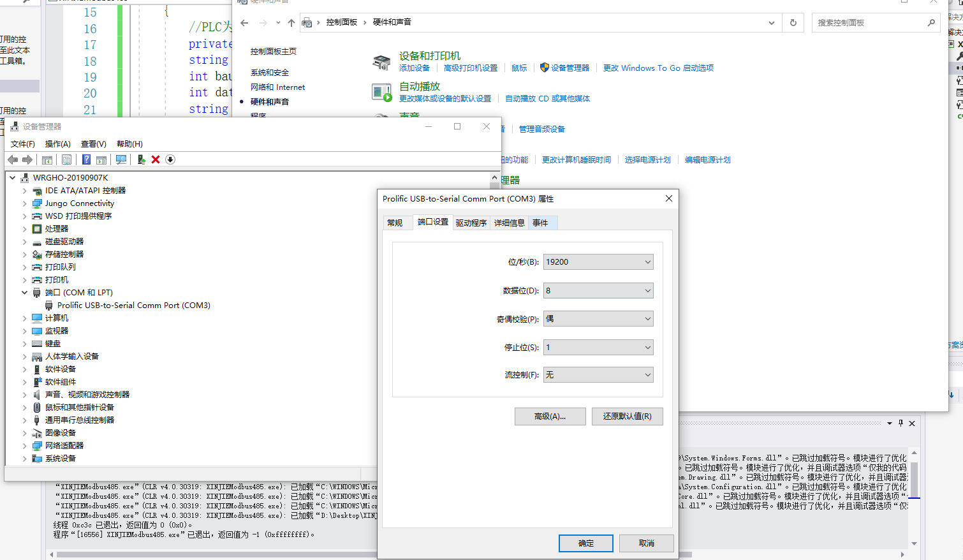Expand the 网络适配器 tree node
Screen dimensions: 963x560
tap(25, 446)
